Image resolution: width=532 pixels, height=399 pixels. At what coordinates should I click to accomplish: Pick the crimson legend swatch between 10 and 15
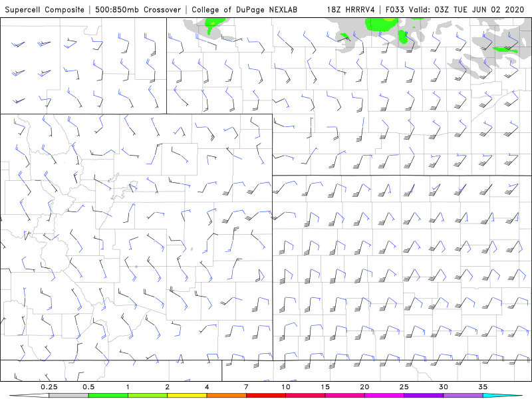[305, 396]
